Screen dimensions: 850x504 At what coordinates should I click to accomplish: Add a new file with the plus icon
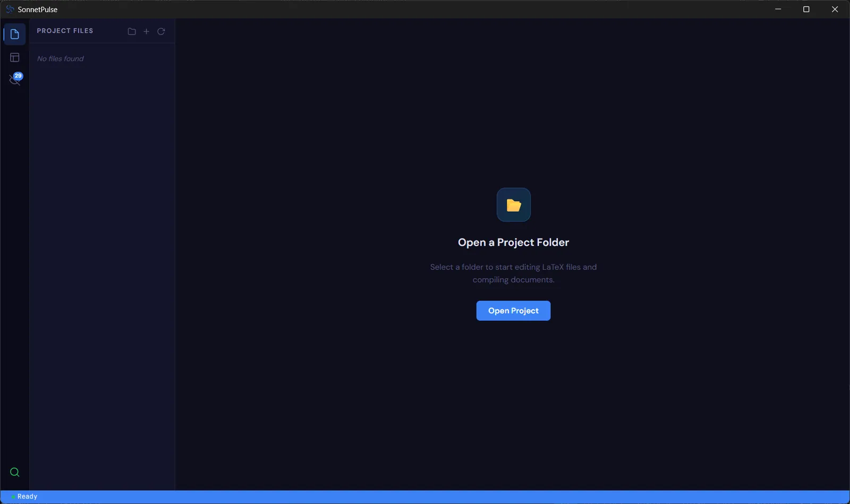tap(147, 31)
